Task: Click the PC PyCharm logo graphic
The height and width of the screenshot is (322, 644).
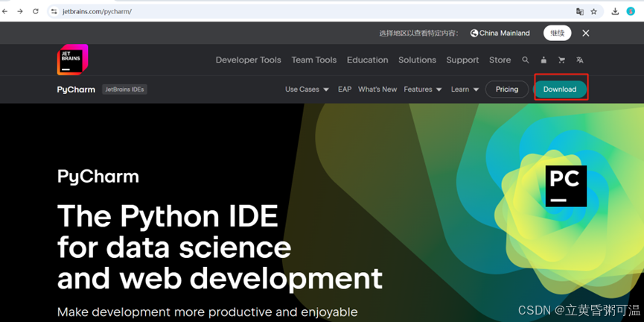Action: [566, 186]
